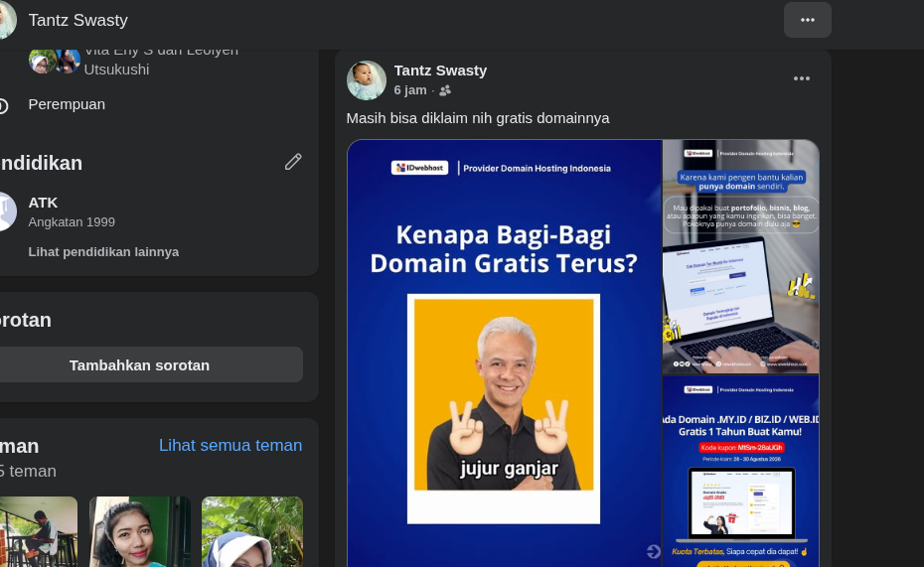
Task: Open the bottom-right .MY.ID domain promo image
Action: 741,471
